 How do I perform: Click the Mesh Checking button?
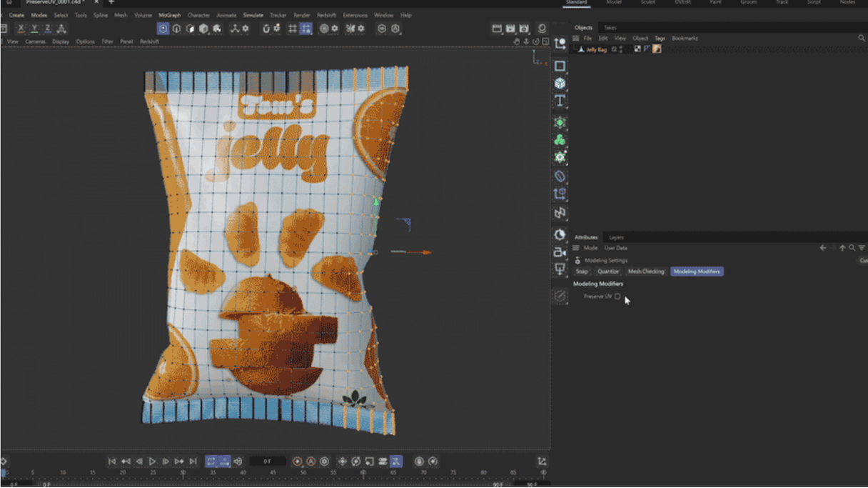coord(646,272)
